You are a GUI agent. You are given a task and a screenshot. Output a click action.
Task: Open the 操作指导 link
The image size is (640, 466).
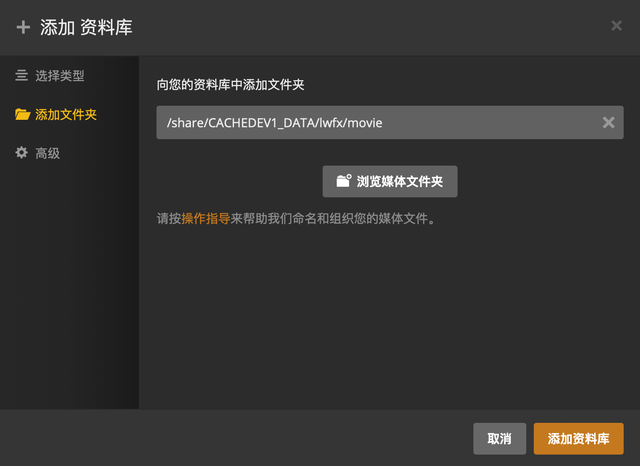pyautogui.click(x=206, y=219)
